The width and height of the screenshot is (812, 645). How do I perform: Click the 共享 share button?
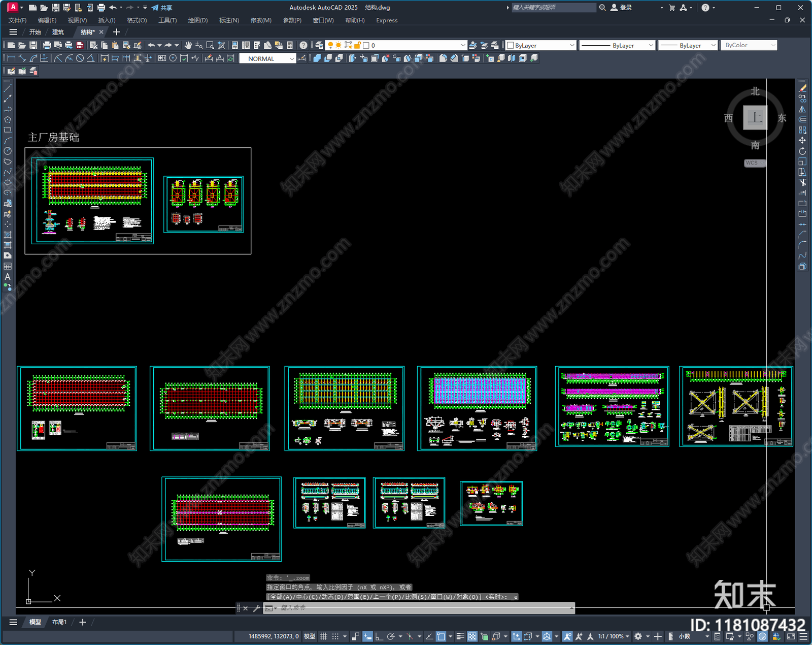[x=162, y=8]
